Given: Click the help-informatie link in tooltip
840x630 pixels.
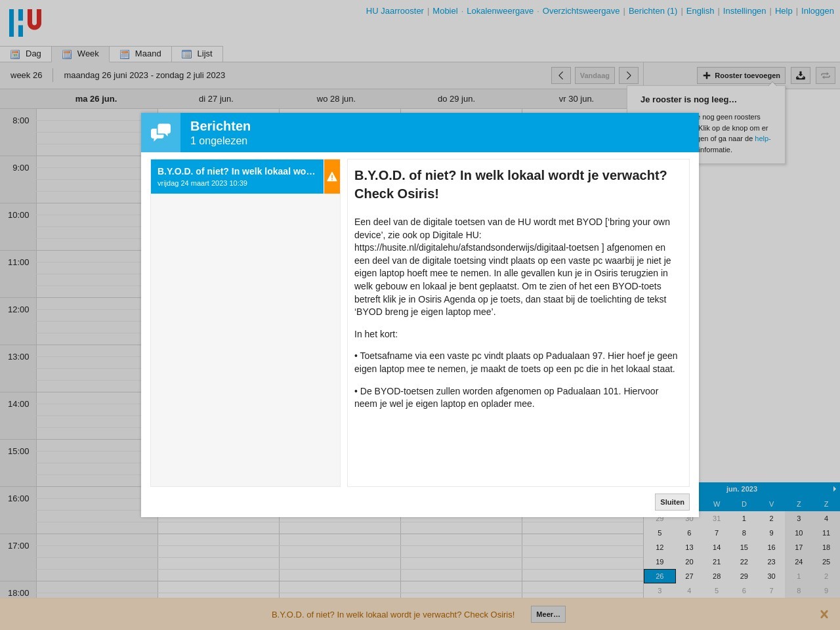Looking at the screenshot, I should [763, 138].
